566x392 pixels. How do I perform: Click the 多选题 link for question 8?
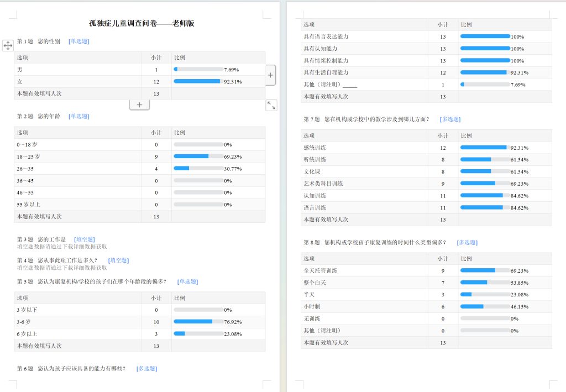click(x=467, y=242)
